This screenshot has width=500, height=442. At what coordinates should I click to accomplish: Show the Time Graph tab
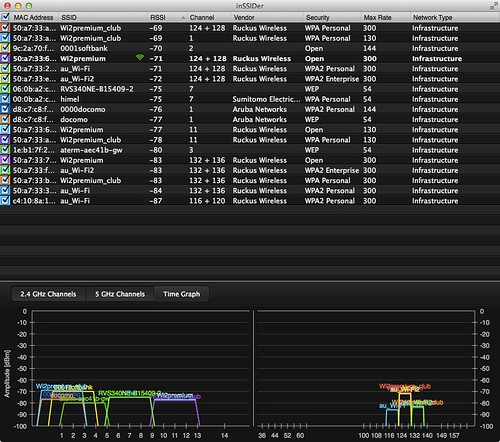point(182,294)
